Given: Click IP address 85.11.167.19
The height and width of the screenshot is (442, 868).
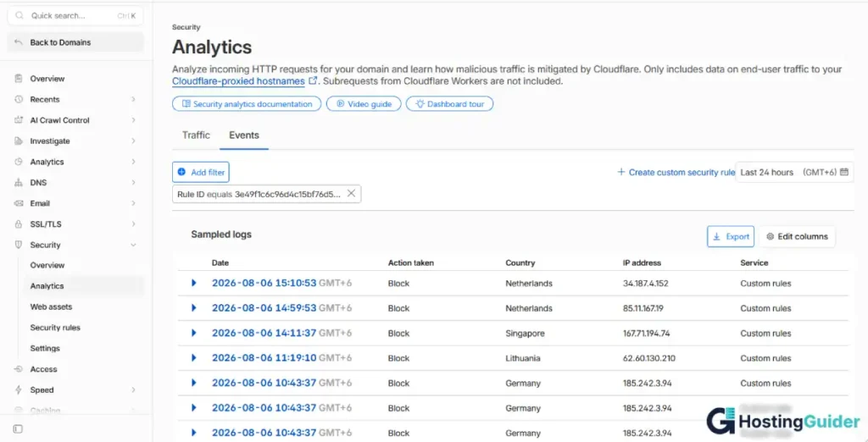Looking at the screenshot, I should (643, 308).
